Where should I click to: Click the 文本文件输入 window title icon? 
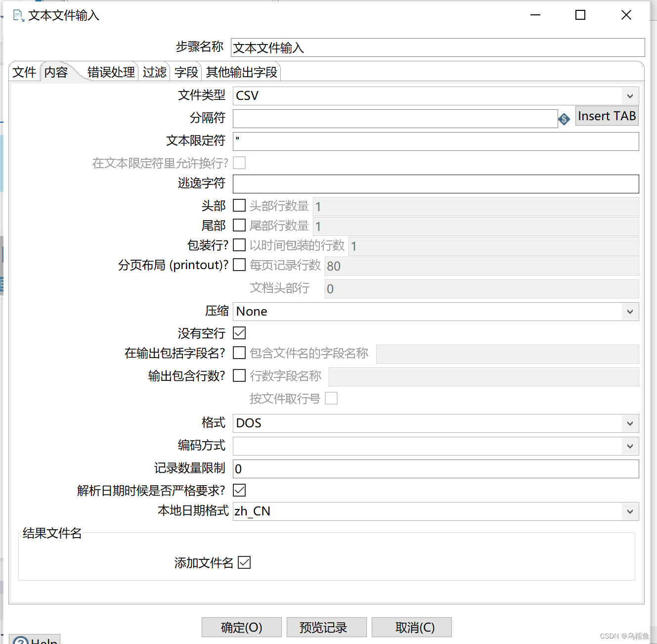pos(18,15)
